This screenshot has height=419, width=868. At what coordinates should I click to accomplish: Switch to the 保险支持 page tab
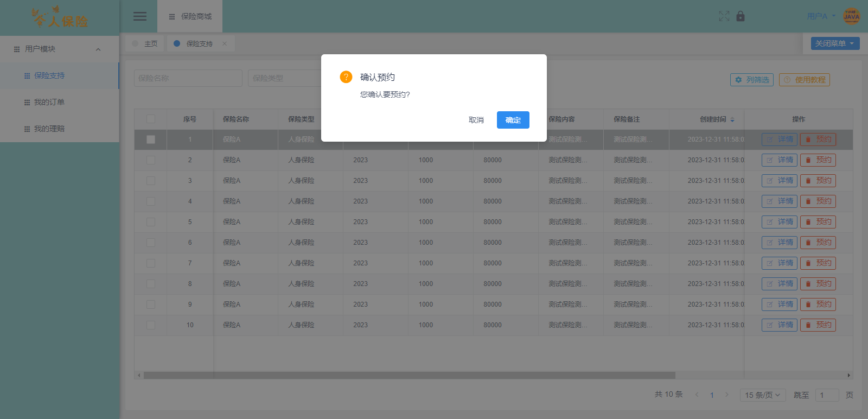coord(200,43)
